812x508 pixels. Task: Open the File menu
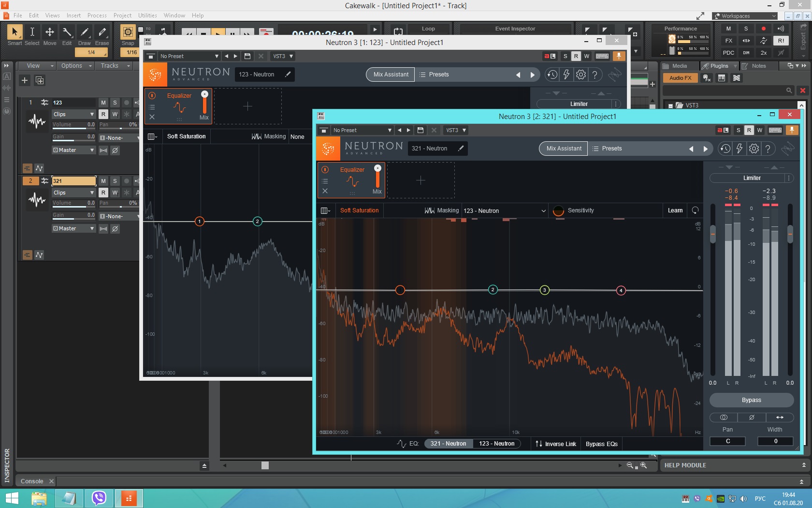18,15
